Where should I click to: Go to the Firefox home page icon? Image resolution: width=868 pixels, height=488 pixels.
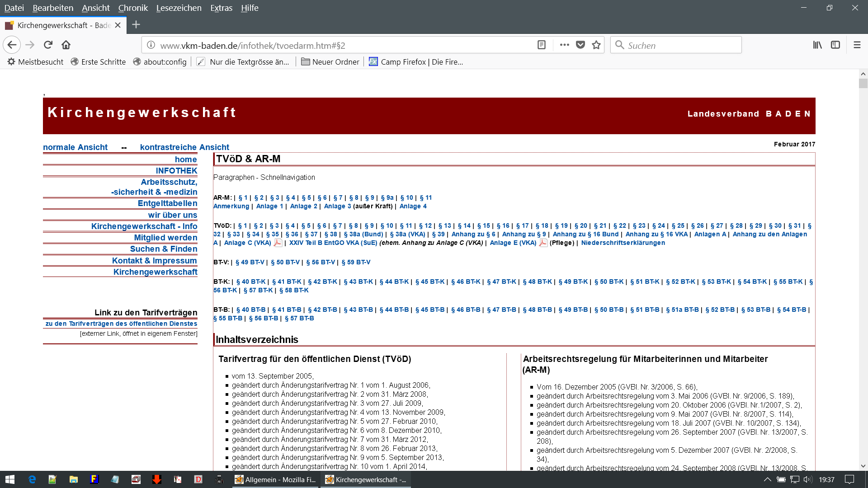pyautogui.click(x=66, y=45)
